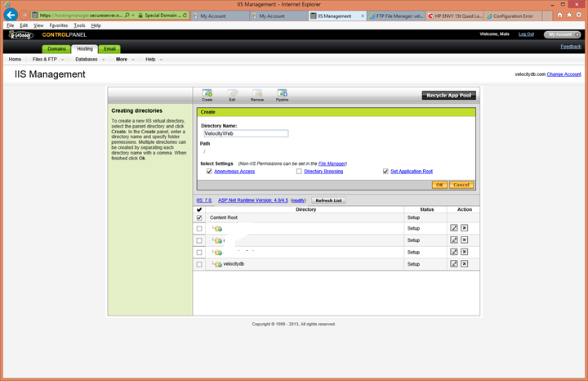Open the browser Favorites menu

pos(59,25)
